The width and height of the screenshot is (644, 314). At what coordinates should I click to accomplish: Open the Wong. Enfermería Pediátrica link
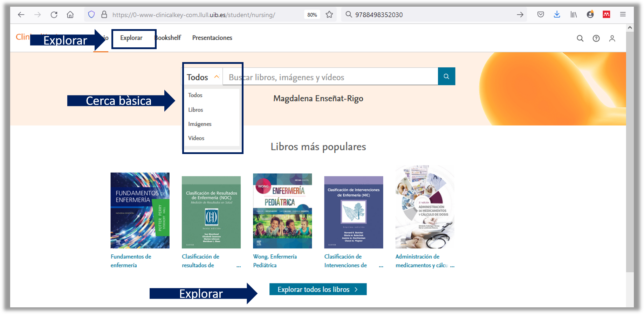[x=275, y=261]
